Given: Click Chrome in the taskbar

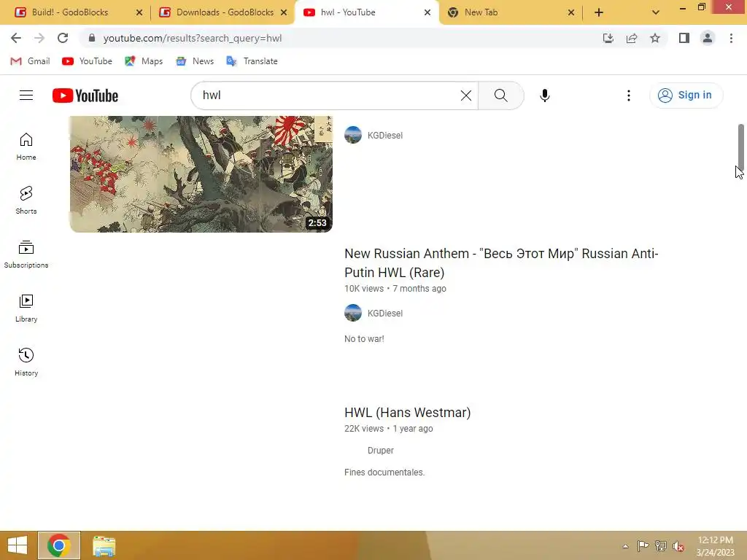Looking at the screenshot, I should point(59,545).
